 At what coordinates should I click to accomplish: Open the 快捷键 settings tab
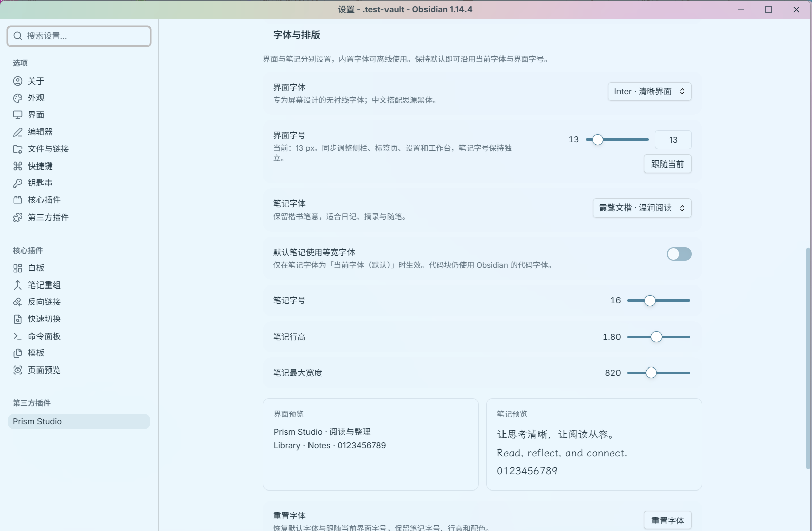click(79, 166)
